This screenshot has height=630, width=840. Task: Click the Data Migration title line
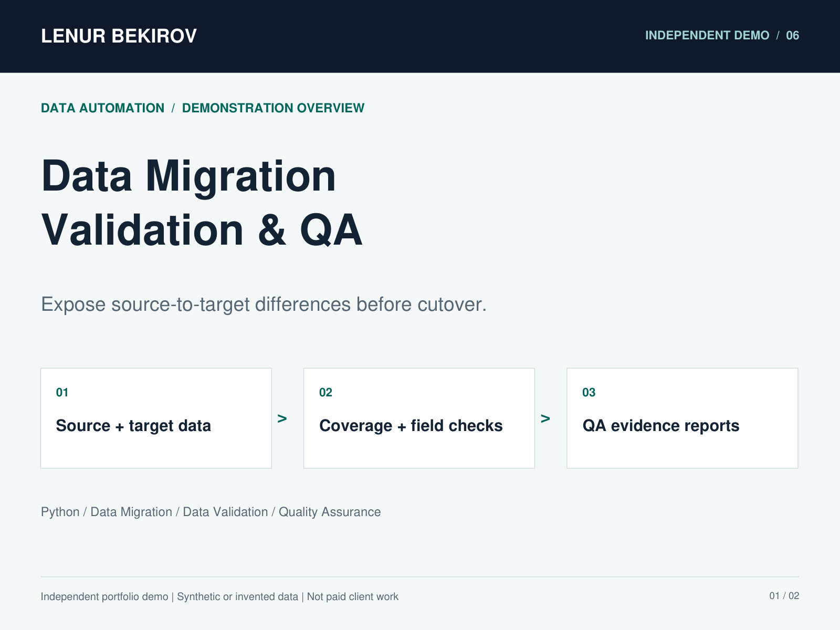(188, 177)
